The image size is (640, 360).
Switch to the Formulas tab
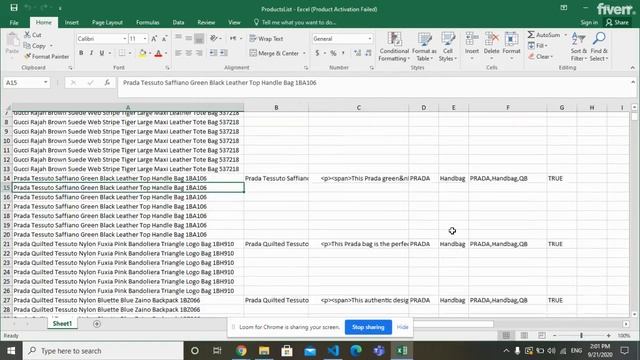coord(148,22)
